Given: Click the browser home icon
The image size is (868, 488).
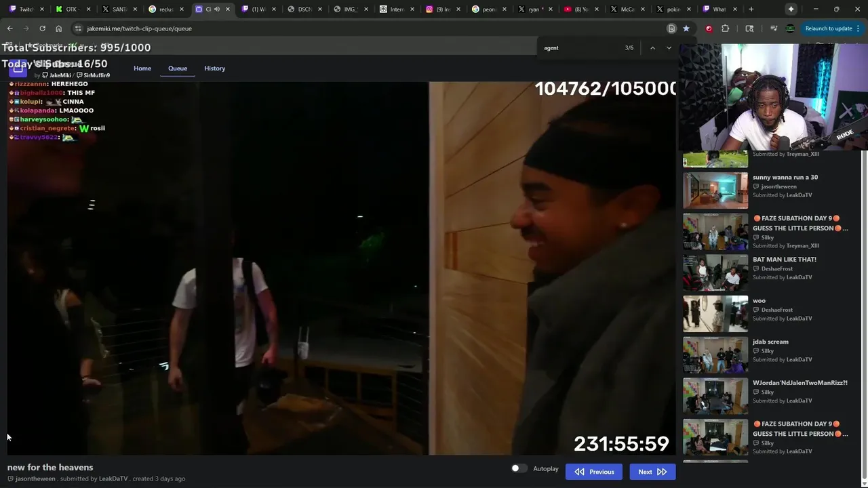Looking at the screenshot, I should (x=58, y=28).
